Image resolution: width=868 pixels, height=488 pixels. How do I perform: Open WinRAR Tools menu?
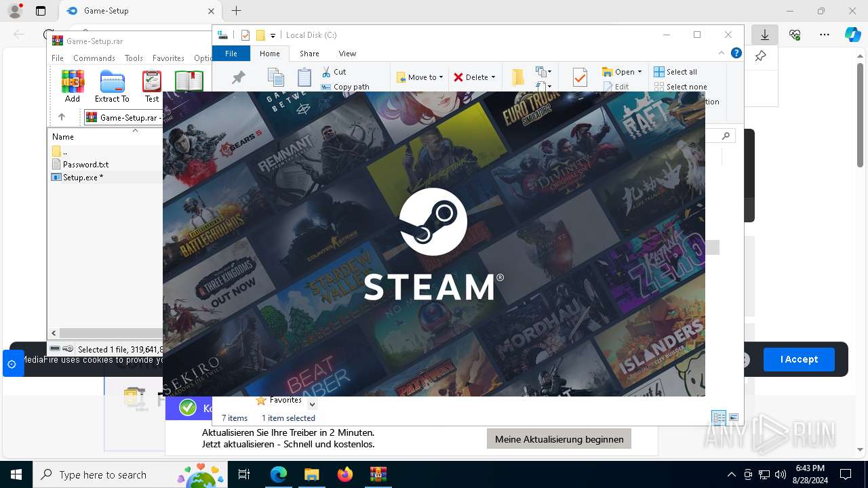(134, 58)
